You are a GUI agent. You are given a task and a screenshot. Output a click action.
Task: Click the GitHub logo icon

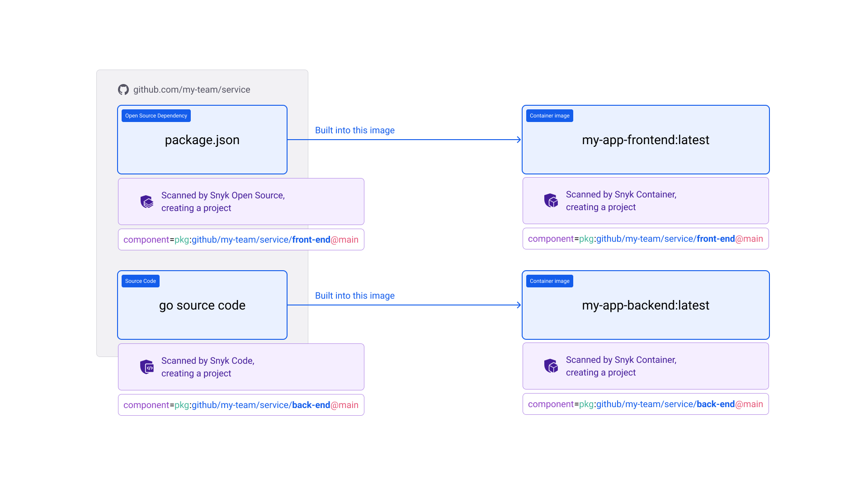[123, 89]
